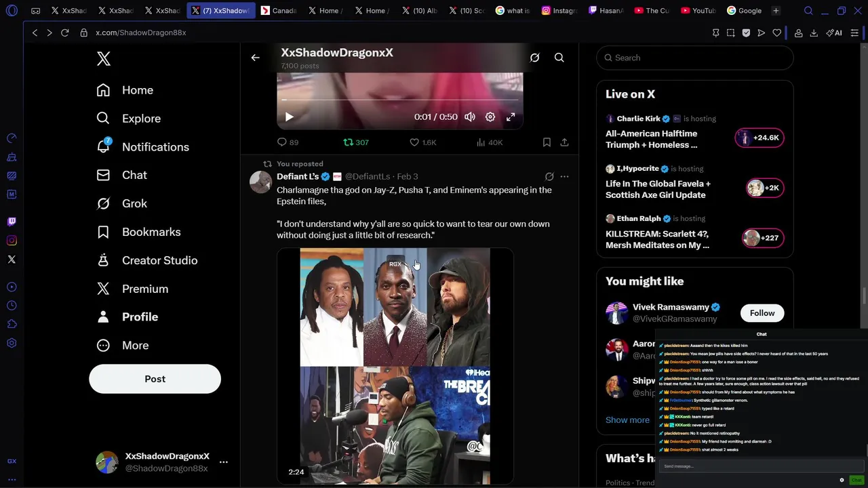Play the 2:24 Charlamagne video thumbnail
This screenshot has height=488, width=868.
[x=395, y=366]
